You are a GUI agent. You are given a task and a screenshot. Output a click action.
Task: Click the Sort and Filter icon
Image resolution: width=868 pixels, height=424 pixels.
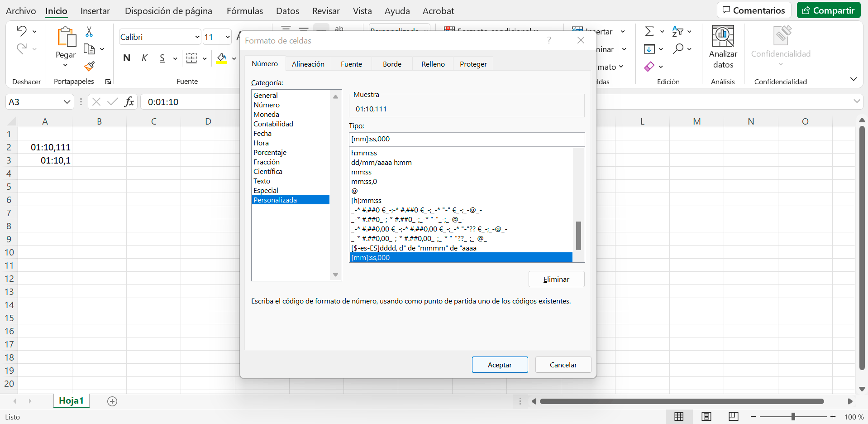(x=677, y=31)
